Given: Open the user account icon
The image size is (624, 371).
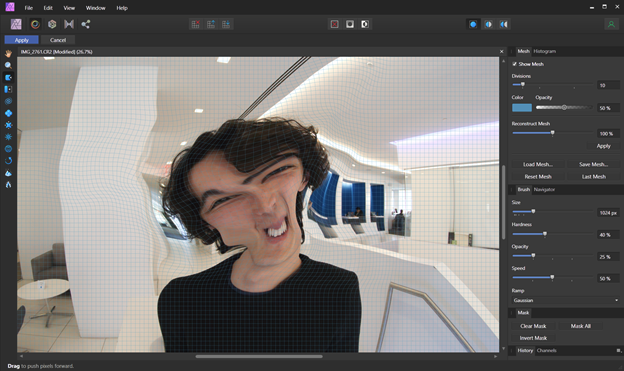Looking at the screenshot, I should coord(611,24).
